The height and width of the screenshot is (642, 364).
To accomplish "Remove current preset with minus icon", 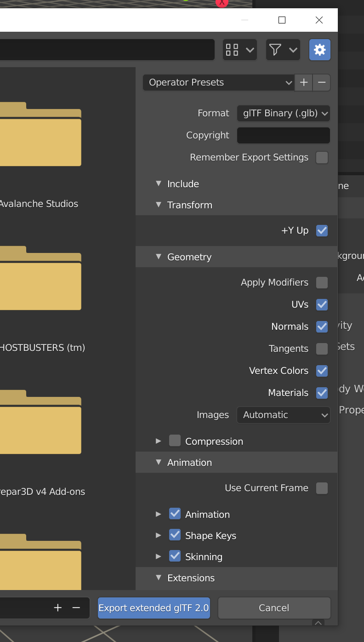I will click(x=321, y=82).
